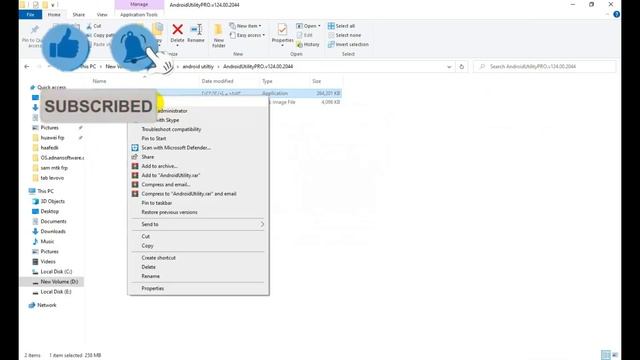Open the Application Tools tab

click(139, 15)
